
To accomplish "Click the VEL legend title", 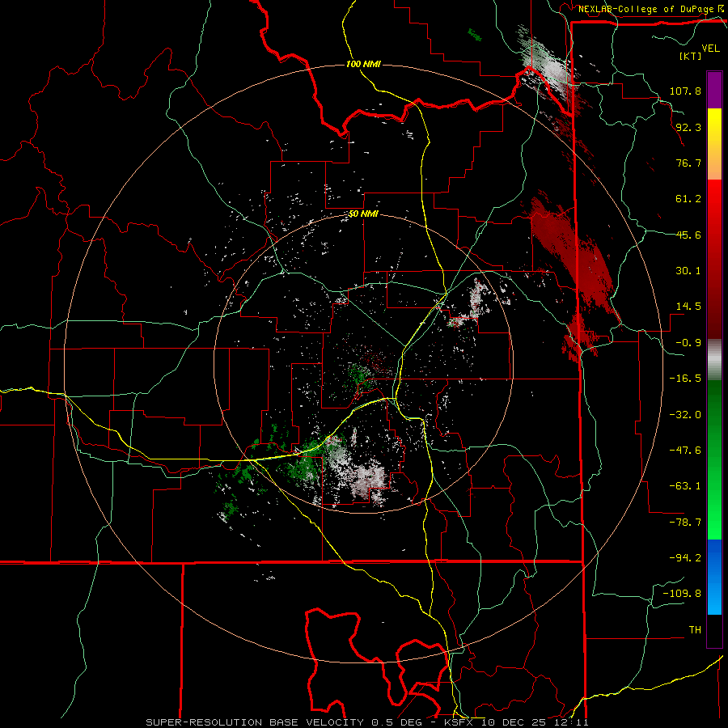I will click(710, 49).
